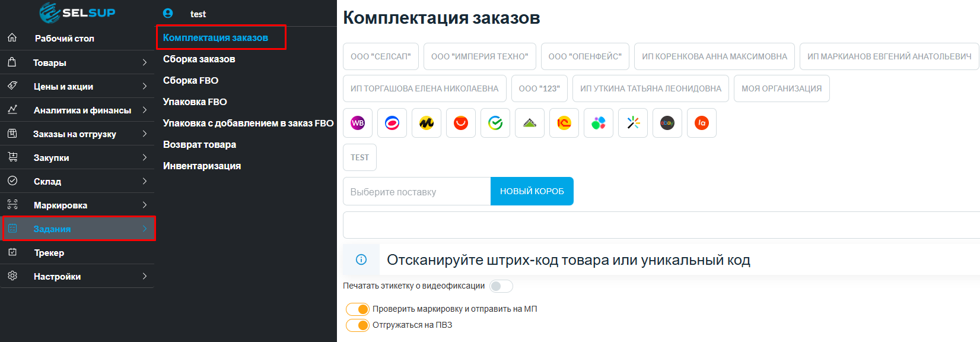Filter by the SberMegaMarket checkmark icon
Screen dimensions: 980x342
495,123
